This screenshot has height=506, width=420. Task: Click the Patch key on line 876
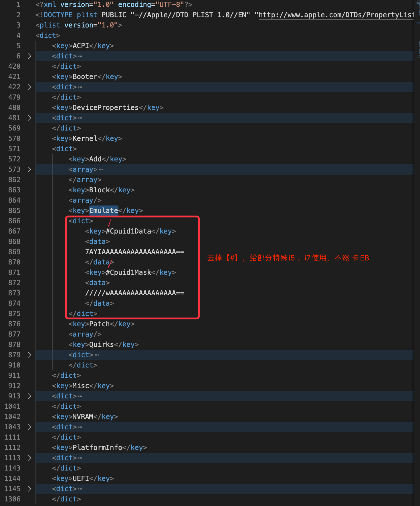click(x=100, y=324)
